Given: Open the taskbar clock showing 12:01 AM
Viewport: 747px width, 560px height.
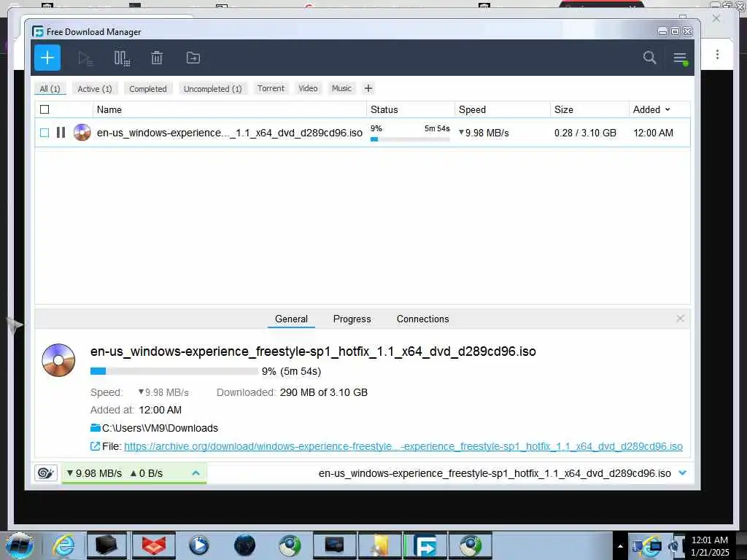Looking at the screenshot, I should point(710,545).
